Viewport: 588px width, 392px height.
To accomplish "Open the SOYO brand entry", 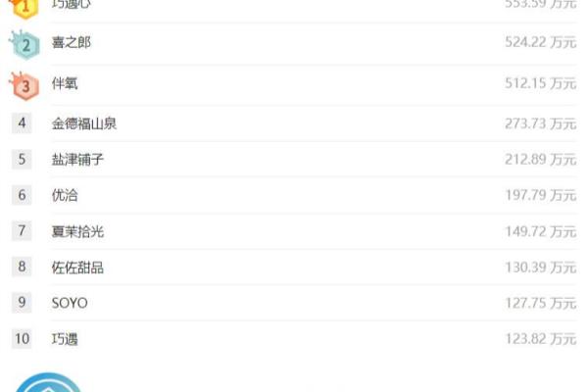I will 70,303.
